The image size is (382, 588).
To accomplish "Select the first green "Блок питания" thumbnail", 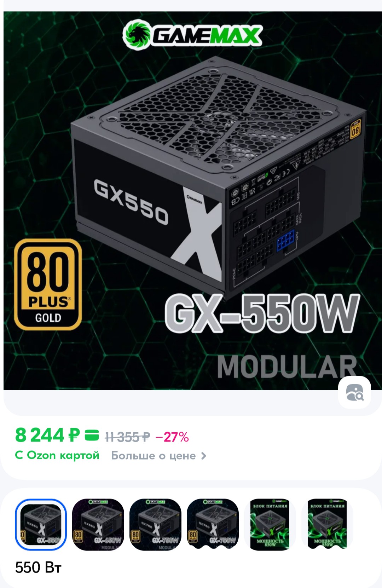I will pyautogui.click(x=270, y=524).
